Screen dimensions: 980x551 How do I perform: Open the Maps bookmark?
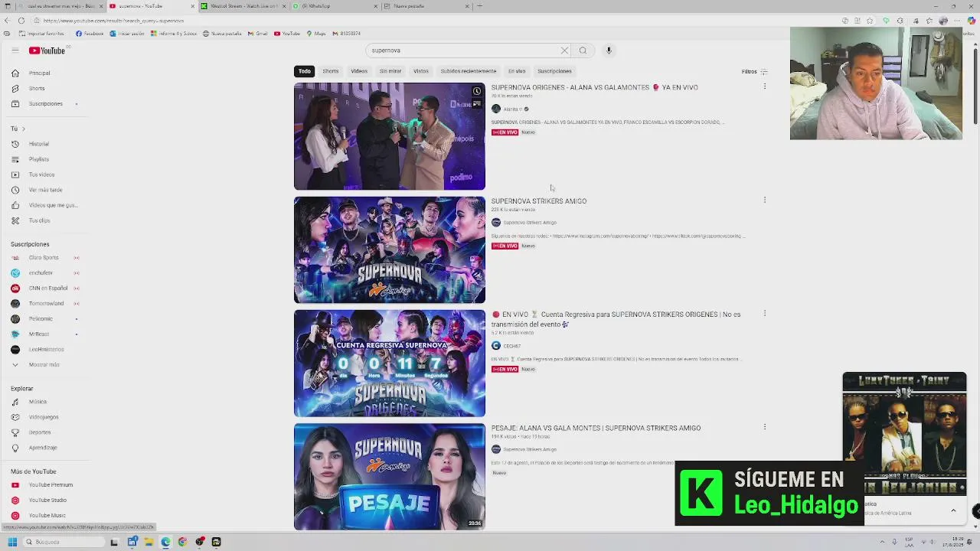tap(316, 34)
